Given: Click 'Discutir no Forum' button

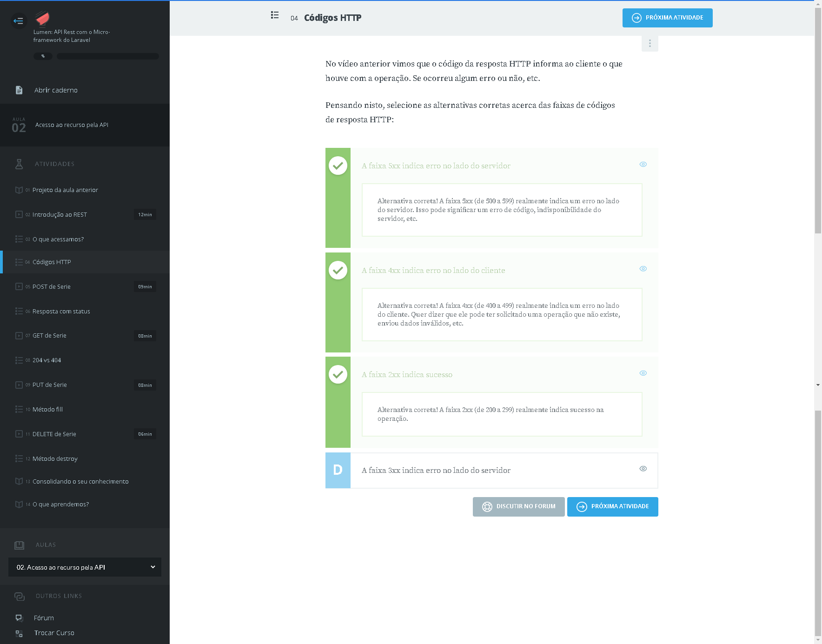Looking at the screenshot, I should pos(518,507).
